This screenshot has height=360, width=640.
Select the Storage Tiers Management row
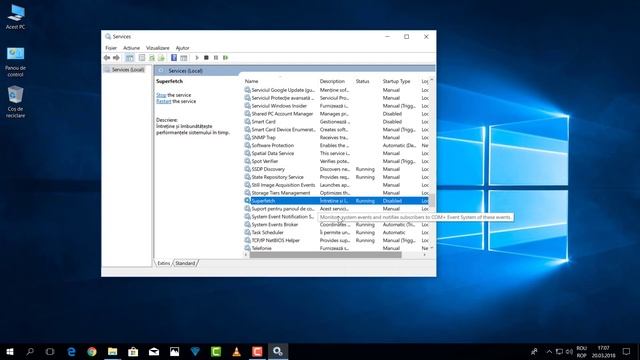coord(336,193)
